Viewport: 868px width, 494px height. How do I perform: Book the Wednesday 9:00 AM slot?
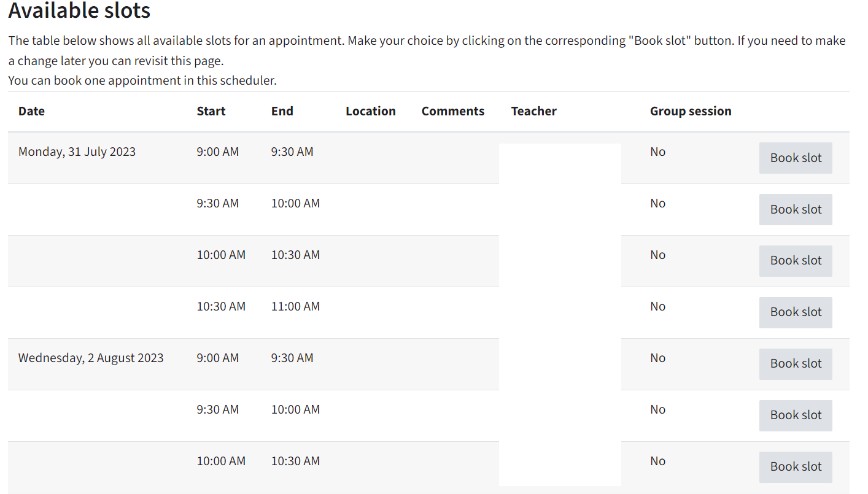pos(796,364)
